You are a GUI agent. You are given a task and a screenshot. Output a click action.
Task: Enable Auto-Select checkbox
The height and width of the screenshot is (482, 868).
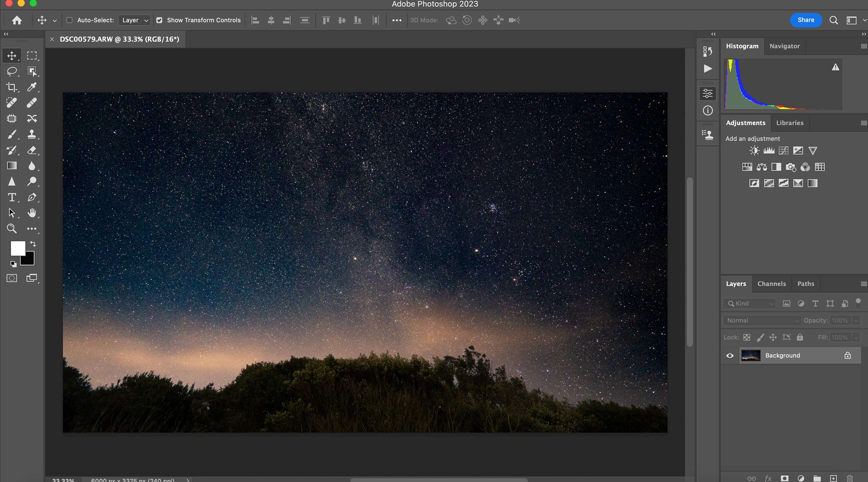tap(69, 20)
